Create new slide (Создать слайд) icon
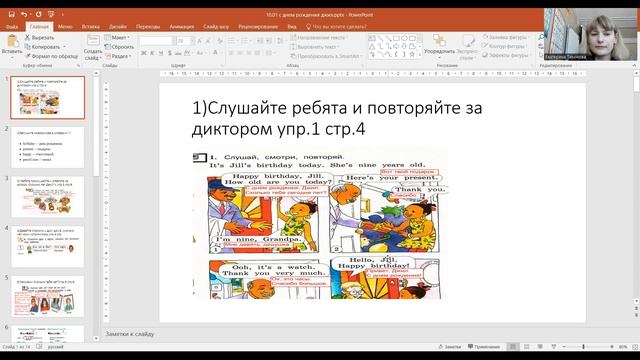Image resolution: width=640 pixels, height=360 pixels. (93, 40)
